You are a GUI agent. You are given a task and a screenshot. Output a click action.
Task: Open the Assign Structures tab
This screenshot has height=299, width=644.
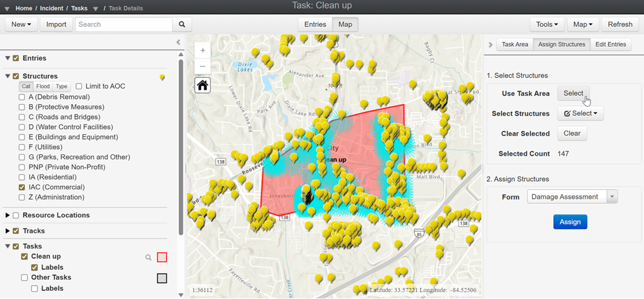562,44
